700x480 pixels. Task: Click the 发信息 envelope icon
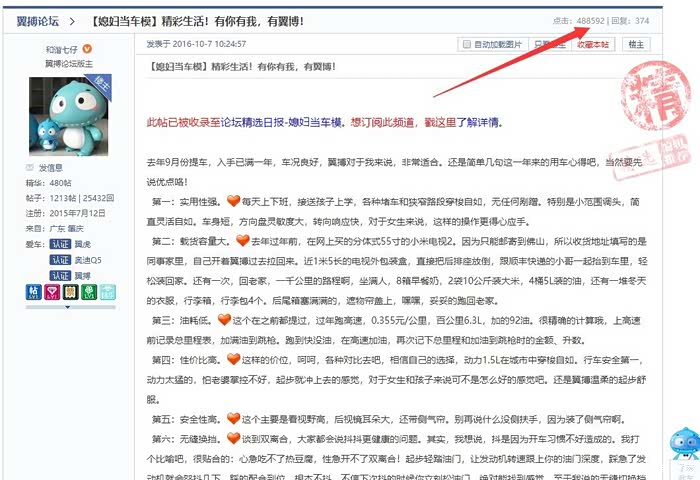31,168
